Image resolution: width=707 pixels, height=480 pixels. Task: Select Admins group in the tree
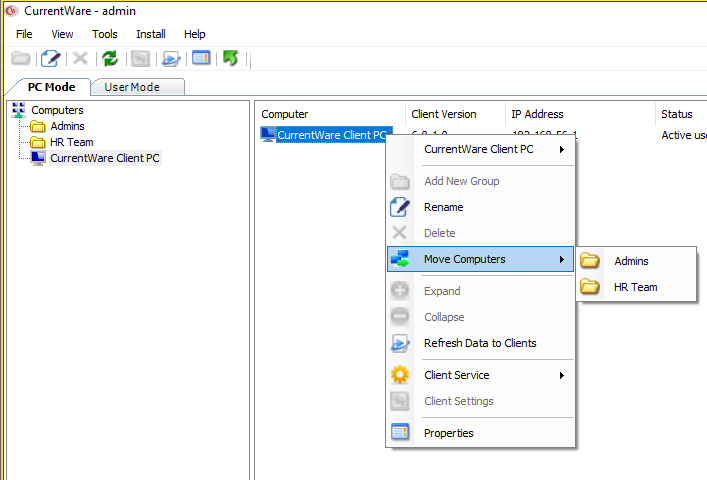coord(67,126)
